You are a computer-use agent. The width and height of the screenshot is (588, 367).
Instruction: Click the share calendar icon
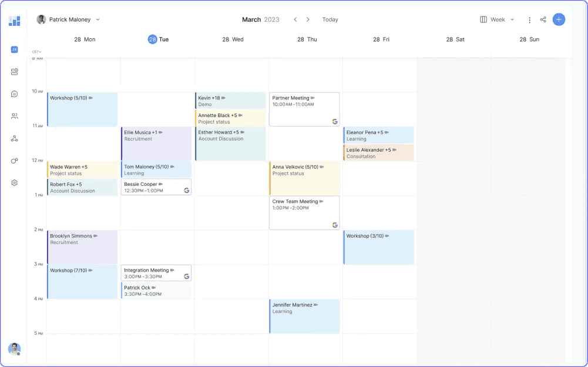[x=543, y=19]
